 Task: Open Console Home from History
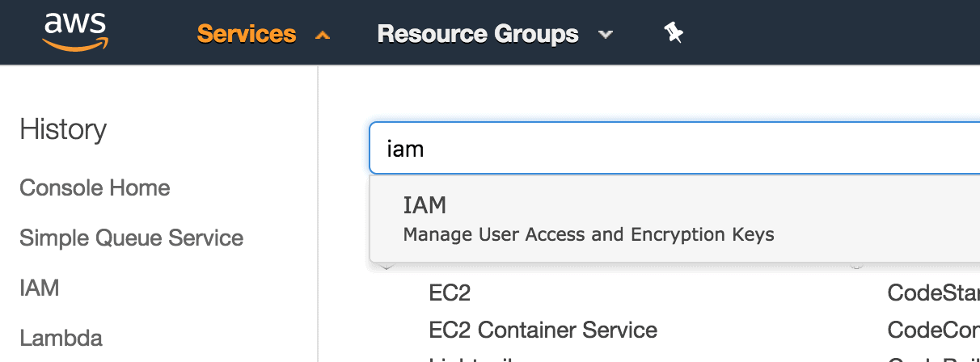pos(95,187)
